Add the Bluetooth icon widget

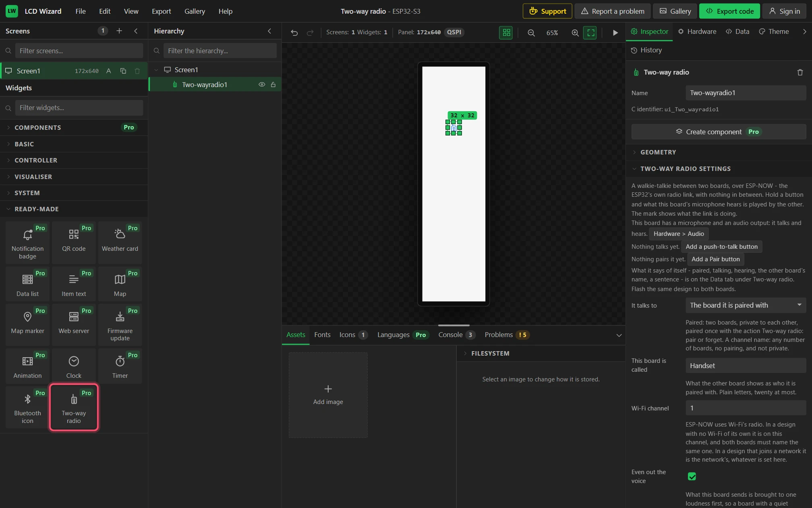(x=27, y=407)
